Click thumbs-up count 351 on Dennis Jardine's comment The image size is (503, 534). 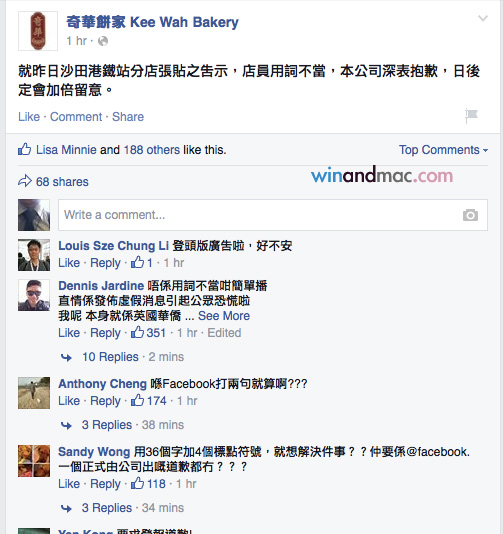click(x=148, y=332)
